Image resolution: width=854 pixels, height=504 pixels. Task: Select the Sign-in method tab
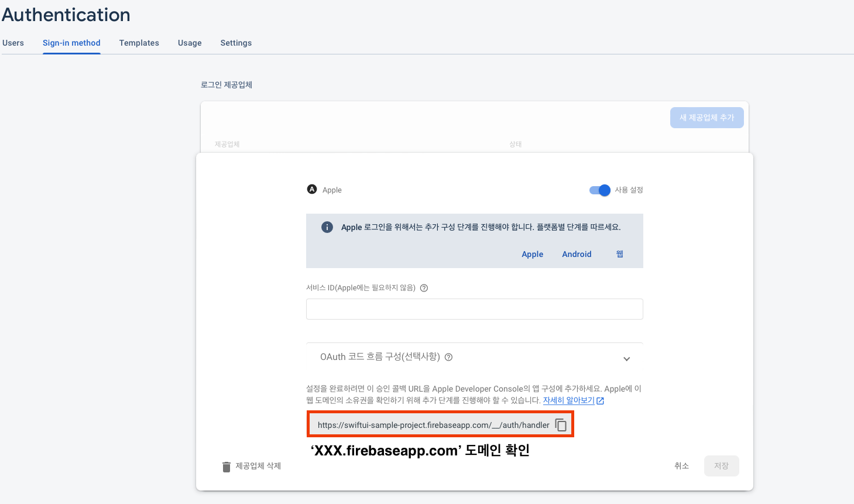71,43
